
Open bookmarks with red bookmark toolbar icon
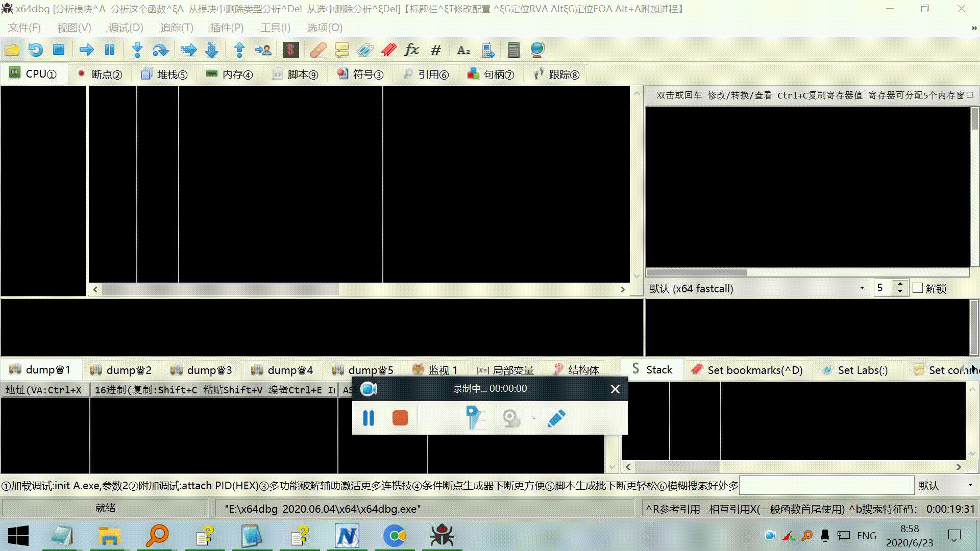388,49
